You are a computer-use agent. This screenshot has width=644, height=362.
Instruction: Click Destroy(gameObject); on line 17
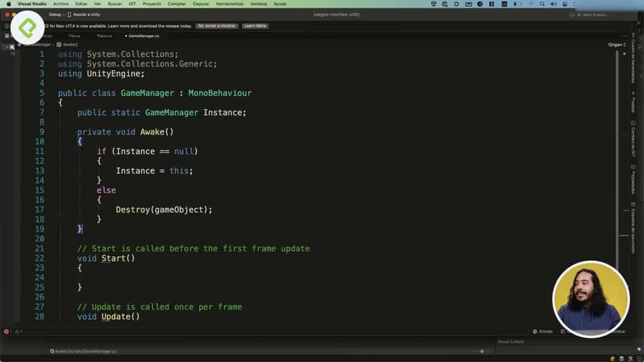(164, 210)
